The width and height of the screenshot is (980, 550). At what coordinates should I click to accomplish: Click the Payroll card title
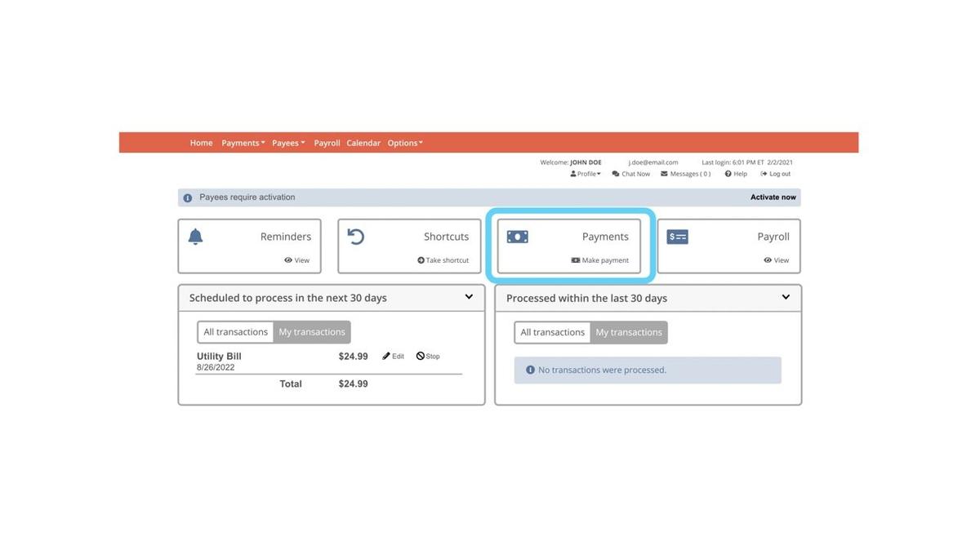773,237
